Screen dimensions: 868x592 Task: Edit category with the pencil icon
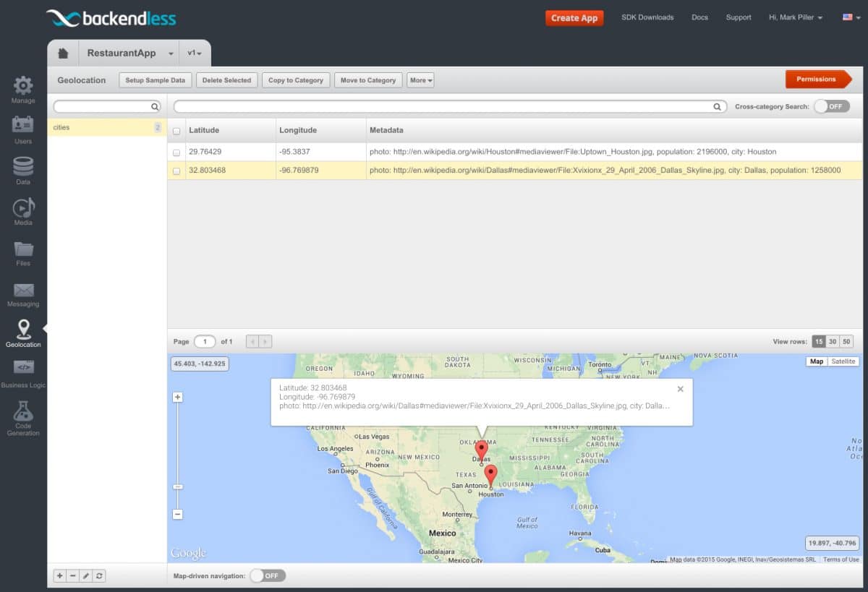point(86,576)
